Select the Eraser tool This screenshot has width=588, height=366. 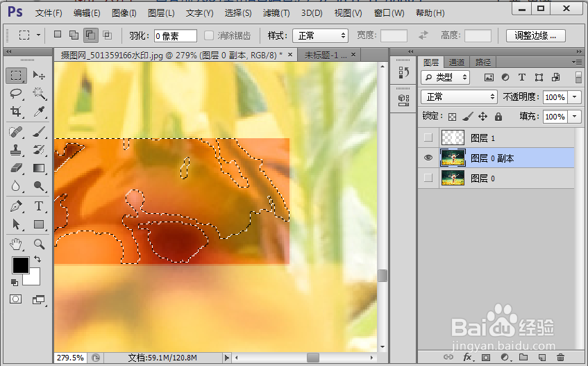16,168
